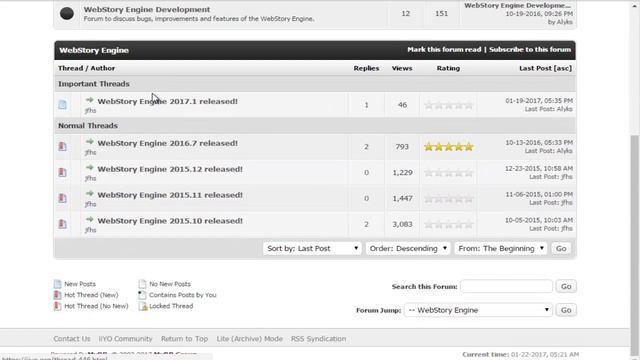640x360 pixels.
Task: Click last post date 11-06-2015, 01:00 PM
Action: point(539,194)
